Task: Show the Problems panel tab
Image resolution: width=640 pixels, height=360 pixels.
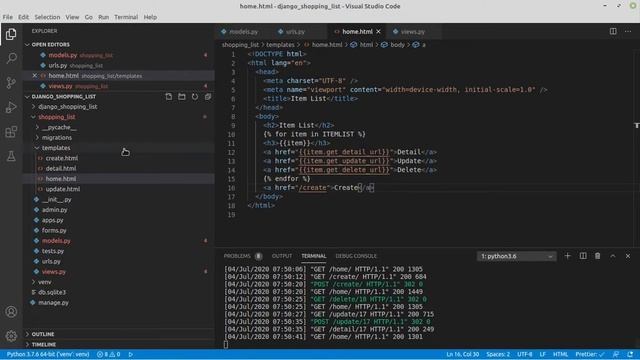Action: coord(237,256)
